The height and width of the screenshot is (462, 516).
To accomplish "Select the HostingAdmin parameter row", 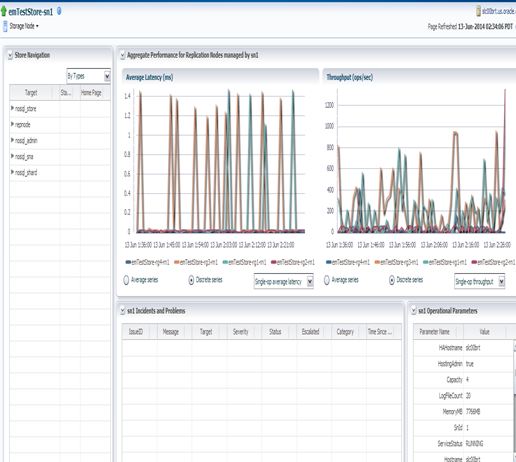I will [x=463, y=364].
